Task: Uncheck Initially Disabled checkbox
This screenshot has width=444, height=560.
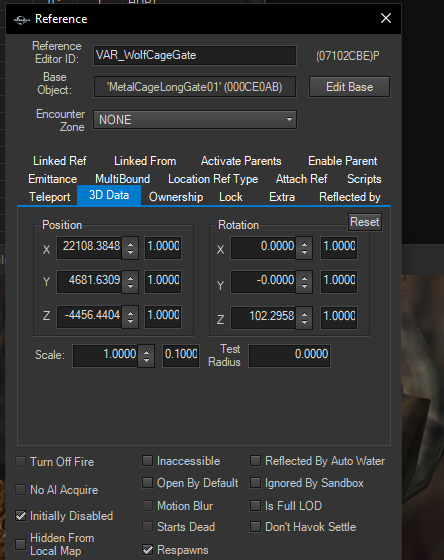Action: coord(21,516)
